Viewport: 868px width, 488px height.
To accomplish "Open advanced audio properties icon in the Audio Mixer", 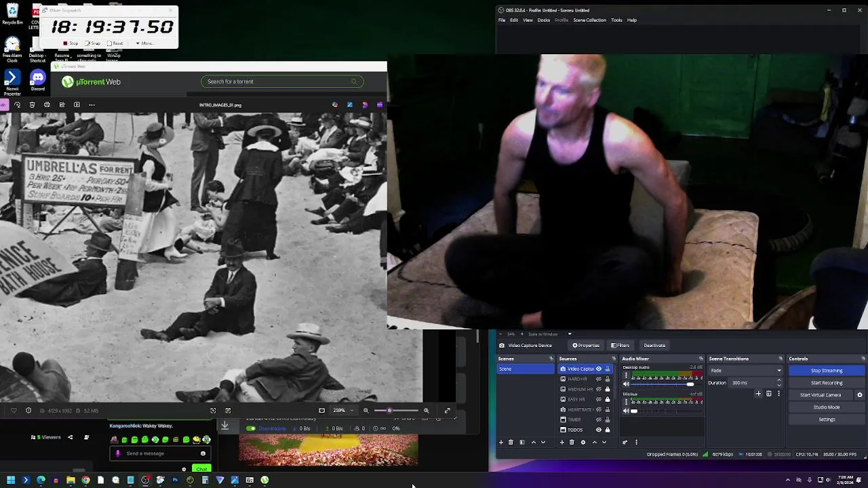I will point(625,442).
